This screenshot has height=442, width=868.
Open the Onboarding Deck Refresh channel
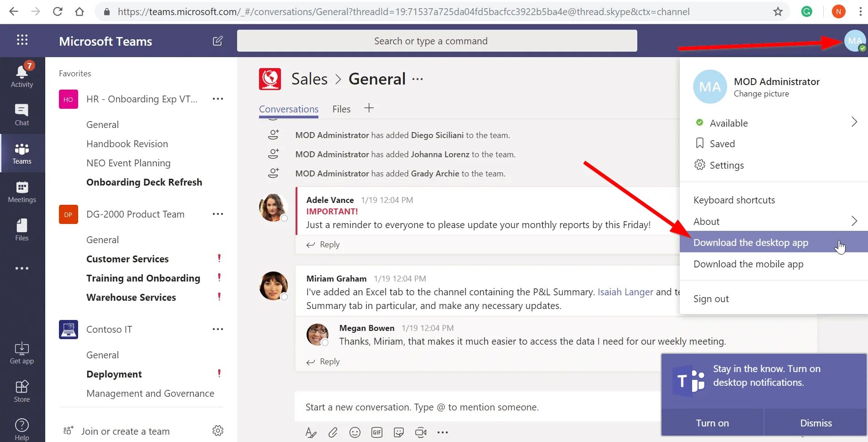point(144,182)
